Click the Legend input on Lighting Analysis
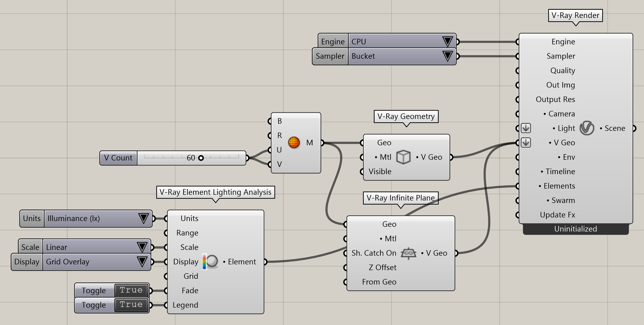Screen dimensions: 644x325 click(x=185, y=305)
